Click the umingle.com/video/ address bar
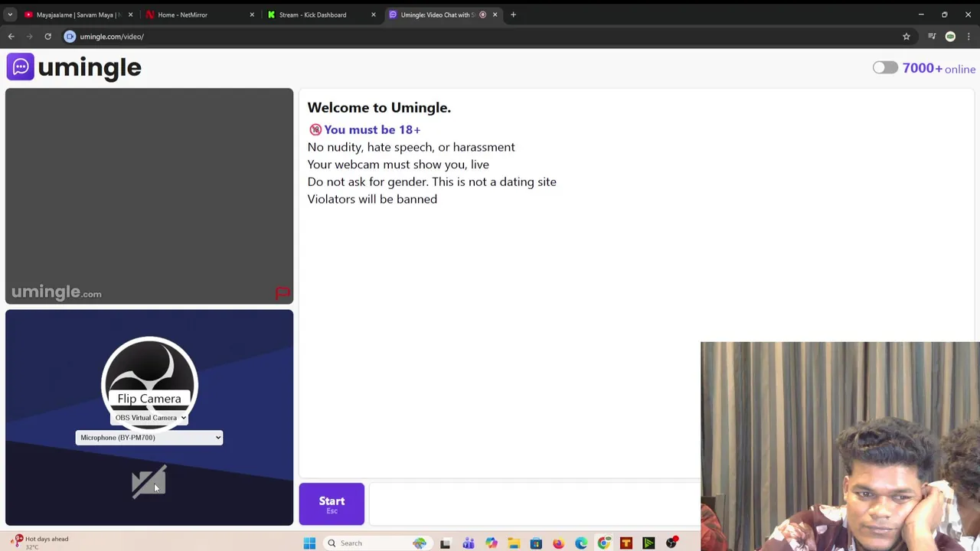 coord(490,36)
